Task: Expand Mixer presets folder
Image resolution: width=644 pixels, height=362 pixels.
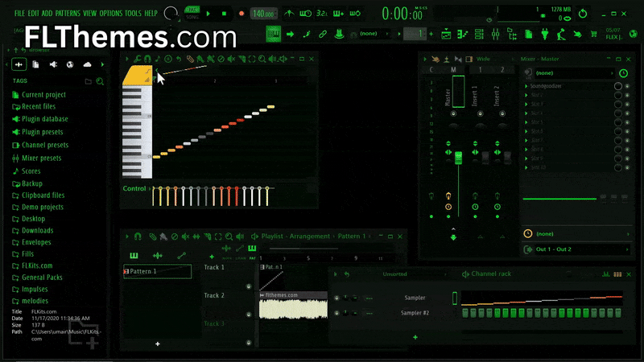Action: tap(42, 158)
